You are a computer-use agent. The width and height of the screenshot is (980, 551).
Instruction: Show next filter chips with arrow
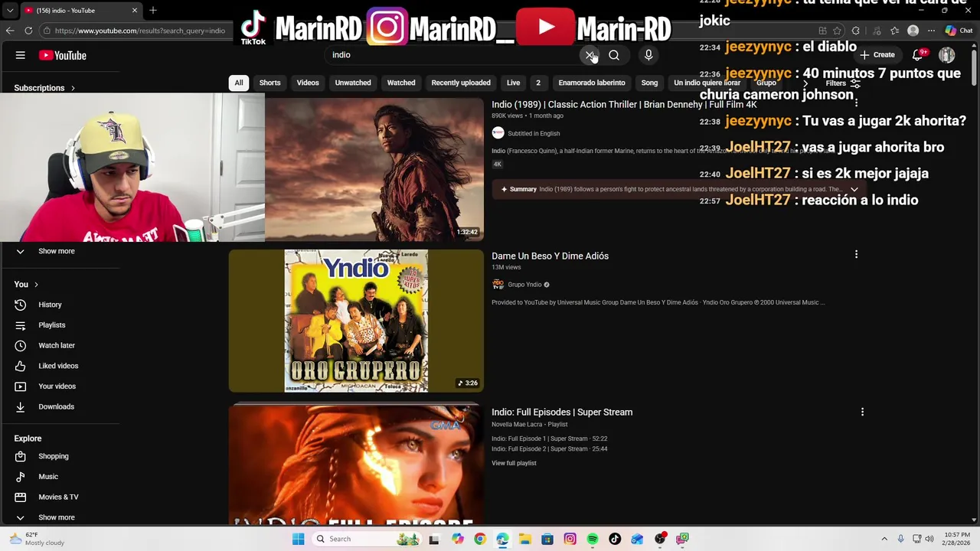[x=805, y=83]
